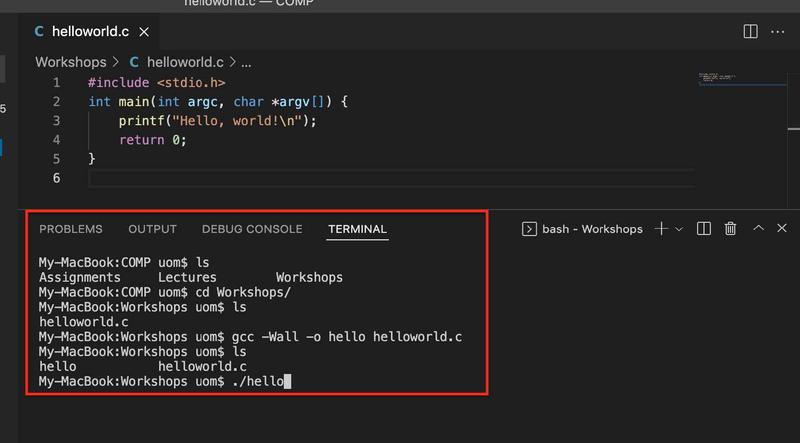Select the TERMINAL panel tab
This screenshot has width=800, height=443.
[x=357, y=229]
